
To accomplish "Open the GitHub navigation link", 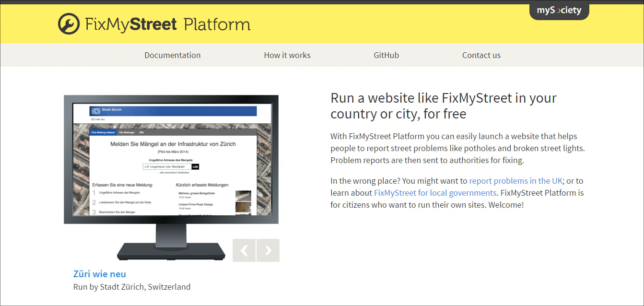I will [386, 55].
